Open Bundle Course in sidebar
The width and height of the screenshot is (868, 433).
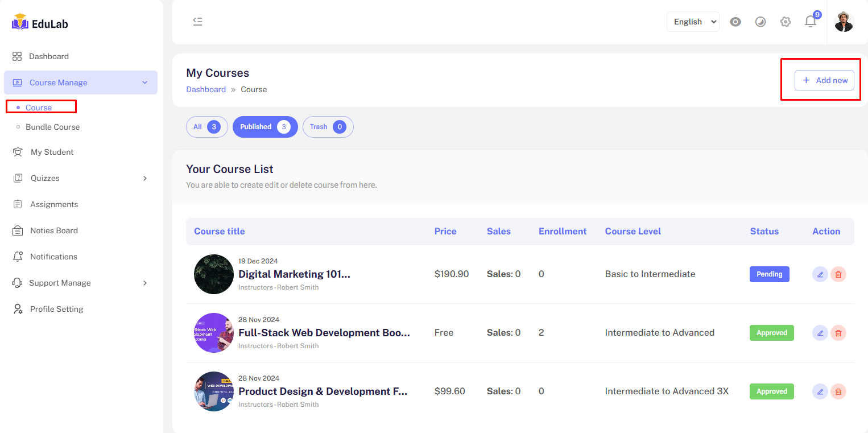coord(52,127)
